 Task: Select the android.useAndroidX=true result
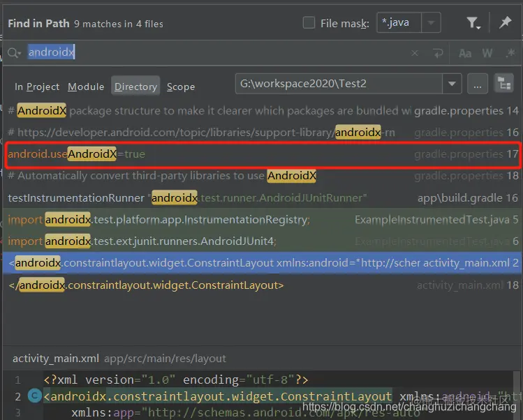[263, 154]
